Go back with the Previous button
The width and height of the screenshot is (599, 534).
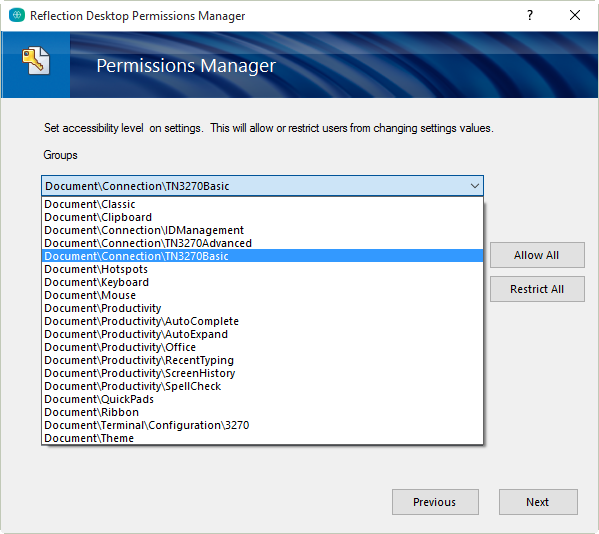[x=435, y=502]
